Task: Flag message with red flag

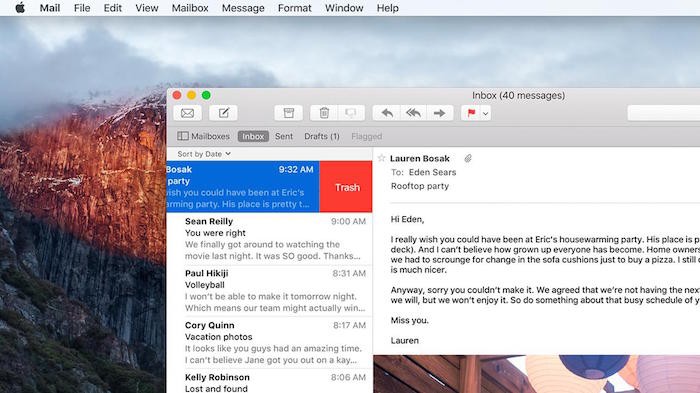Action: (x=471, y=113)
